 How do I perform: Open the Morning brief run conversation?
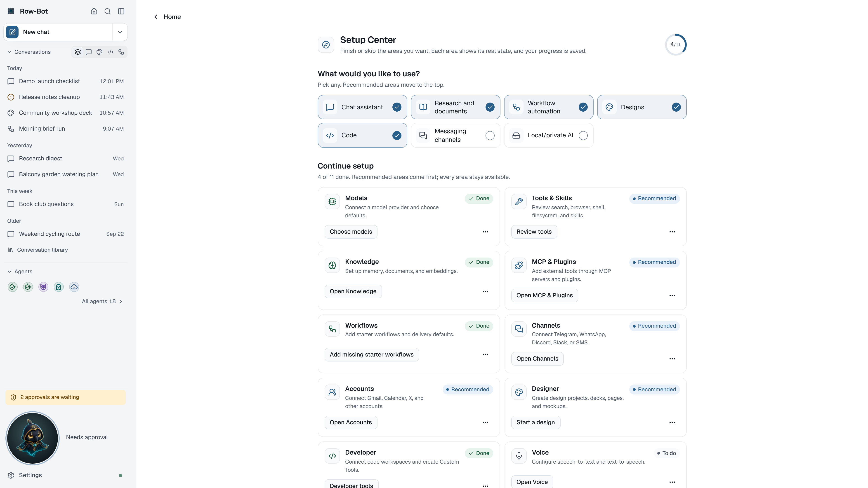point(65,129)
